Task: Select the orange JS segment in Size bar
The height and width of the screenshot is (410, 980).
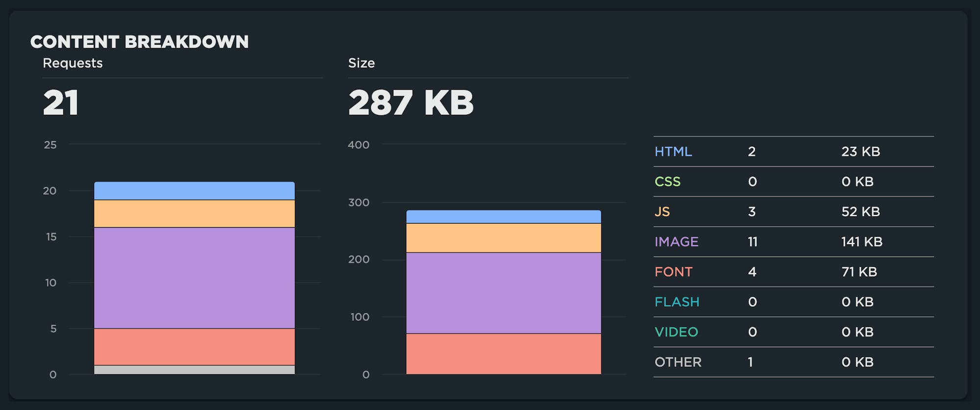Action: point(503,238)
